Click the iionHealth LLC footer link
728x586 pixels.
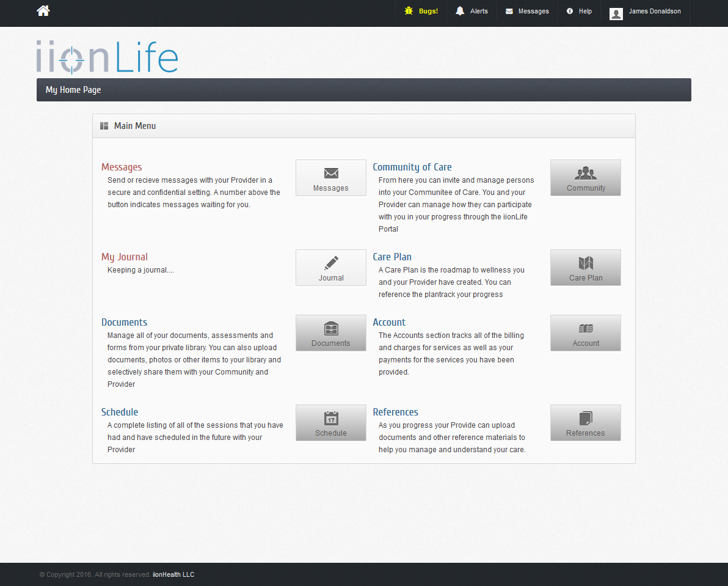[173, 574]
